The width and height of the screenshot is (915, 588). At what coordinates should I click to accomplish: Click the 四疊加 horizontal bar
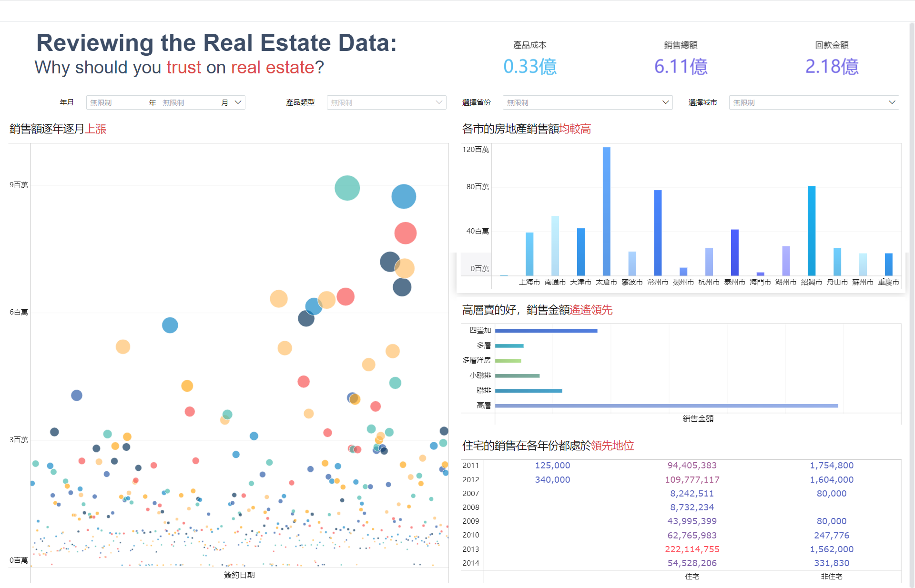tap(546, 331)
